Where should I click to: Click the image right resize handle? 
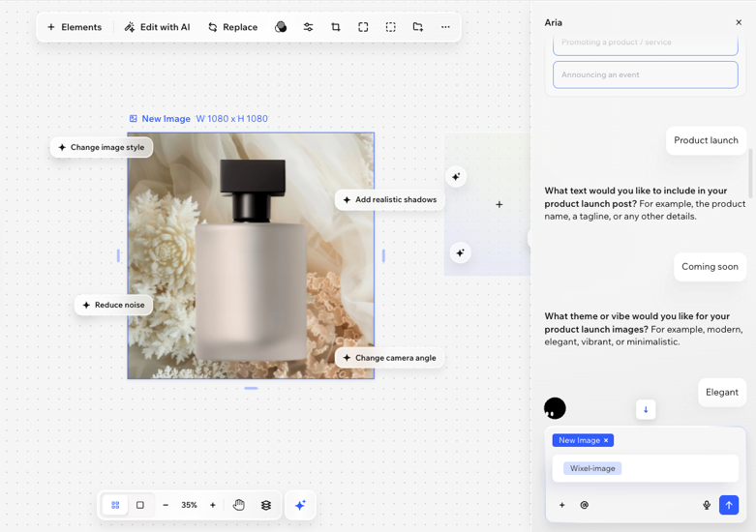[383, 256]
